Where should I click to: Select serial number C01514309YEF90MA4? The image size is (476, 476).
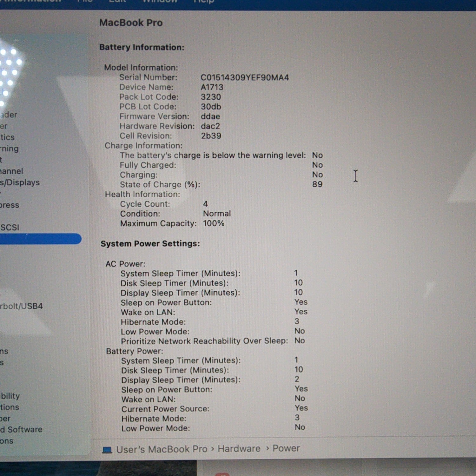click(245, 78)
